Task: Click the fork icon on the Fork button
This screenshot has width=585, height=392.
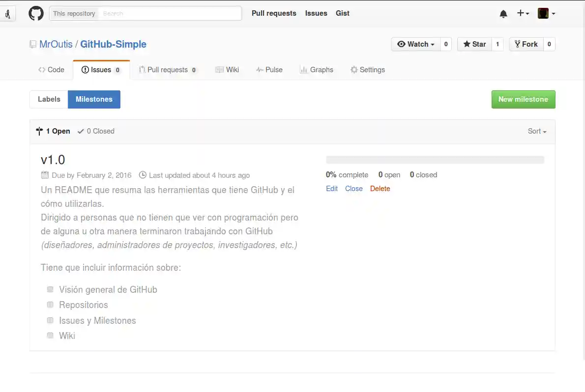Action: (x=519, y=44)
